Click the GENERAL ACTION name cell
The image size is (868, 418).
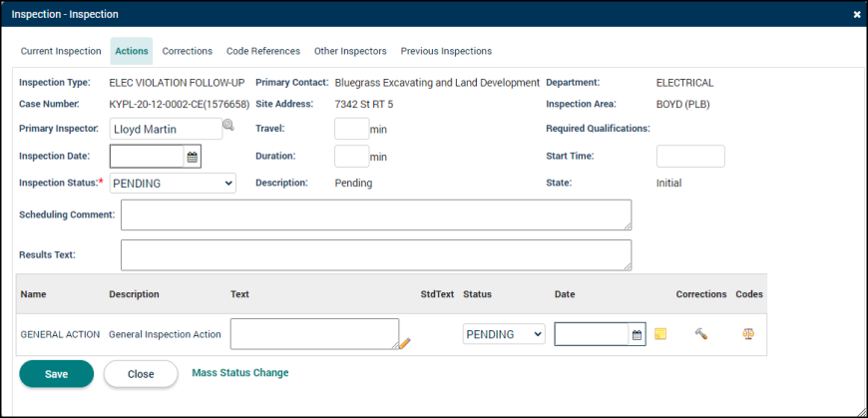point(60,334)
